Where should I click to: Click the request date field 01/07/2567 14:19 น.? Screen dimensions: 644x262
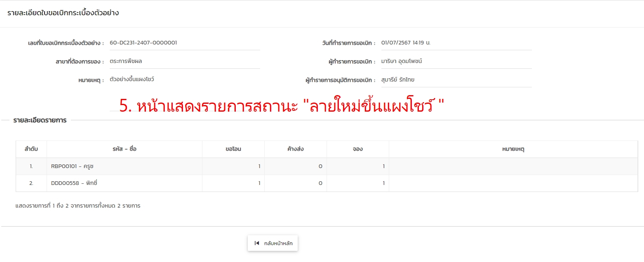[x=456, y=43]
